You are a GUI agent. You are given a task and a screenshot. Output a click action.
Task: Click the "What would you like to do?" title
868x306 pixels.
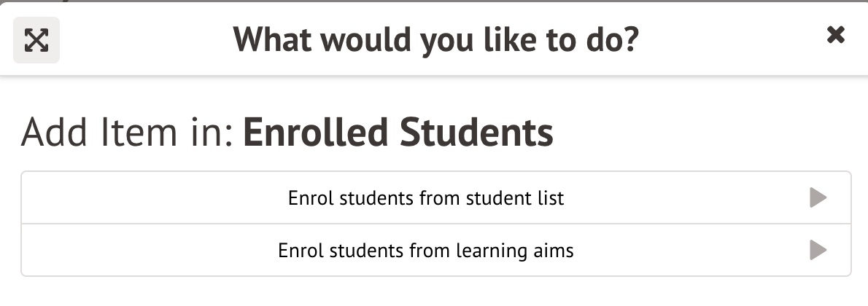435,39
